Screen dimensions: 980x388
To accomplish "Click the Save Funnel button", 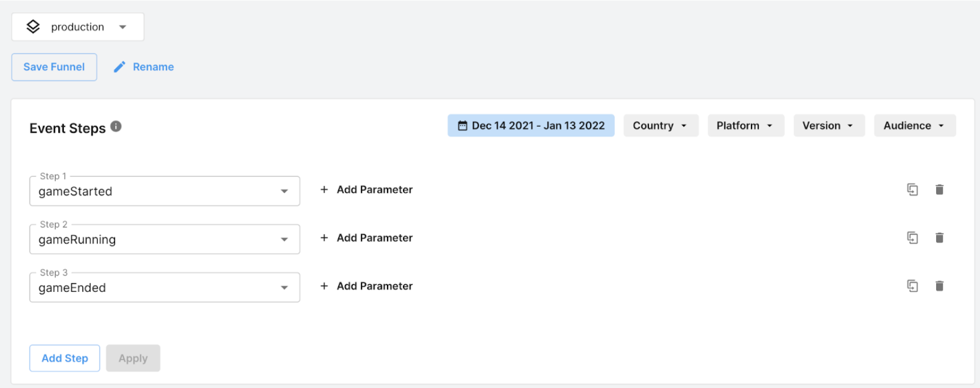I will coord(54,67).
